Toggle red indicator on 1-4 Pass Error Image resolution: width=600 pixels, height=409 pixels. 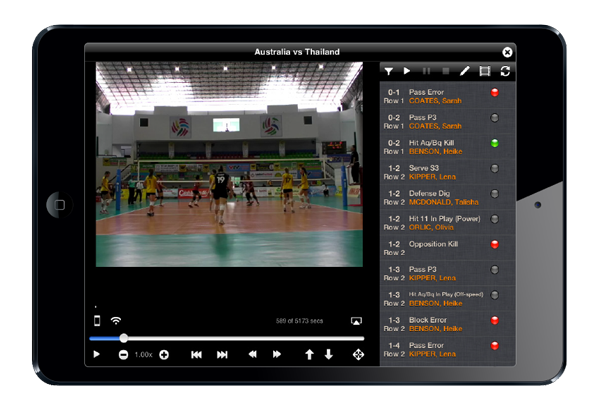[495, 345]
